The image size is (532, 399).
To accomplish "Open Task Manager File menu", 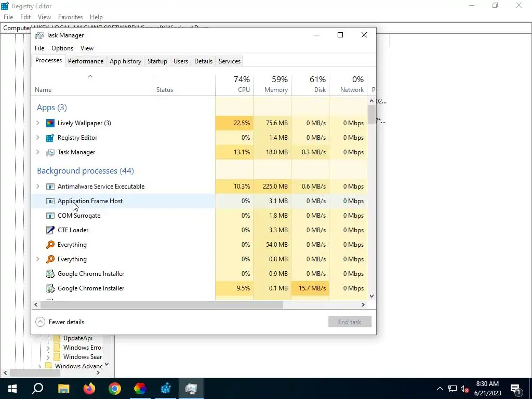I will pyautogui.click(x=39, y=48).
